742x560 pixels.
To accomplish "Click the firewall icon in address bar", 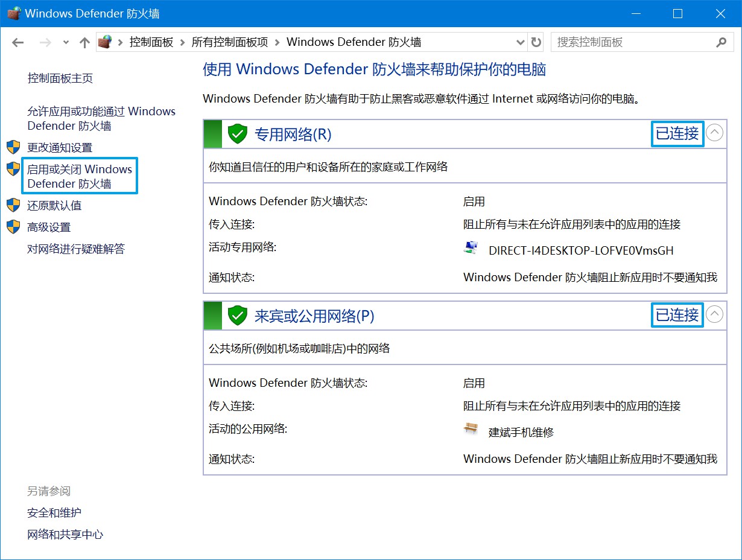I will tap(105, 42).
